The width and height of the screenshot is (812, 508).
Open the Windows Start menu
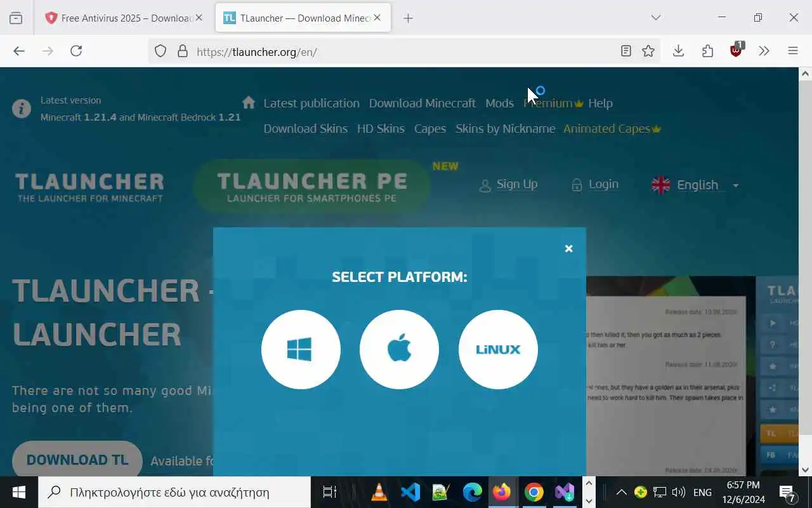19,492
